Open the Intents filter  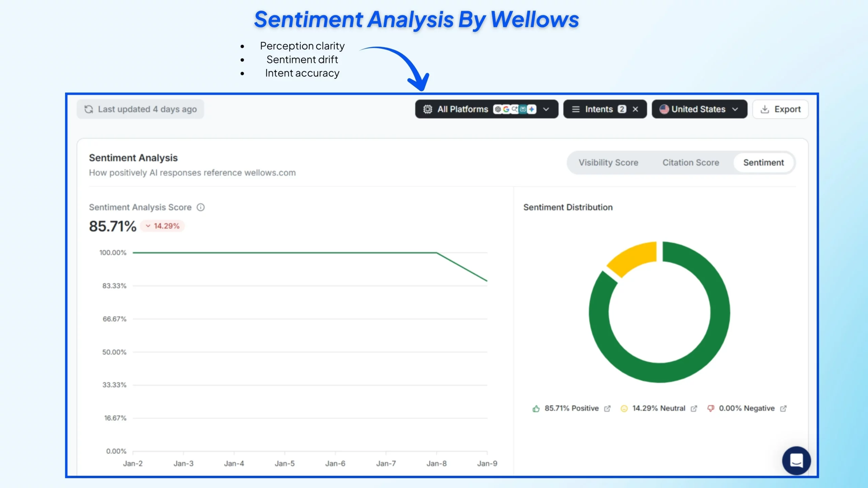click(605, 109)
